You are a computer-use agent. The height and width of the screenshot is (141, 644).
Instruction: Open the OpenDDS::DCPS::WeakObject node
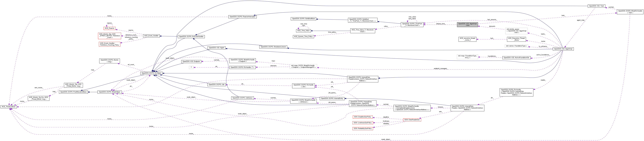109,92
